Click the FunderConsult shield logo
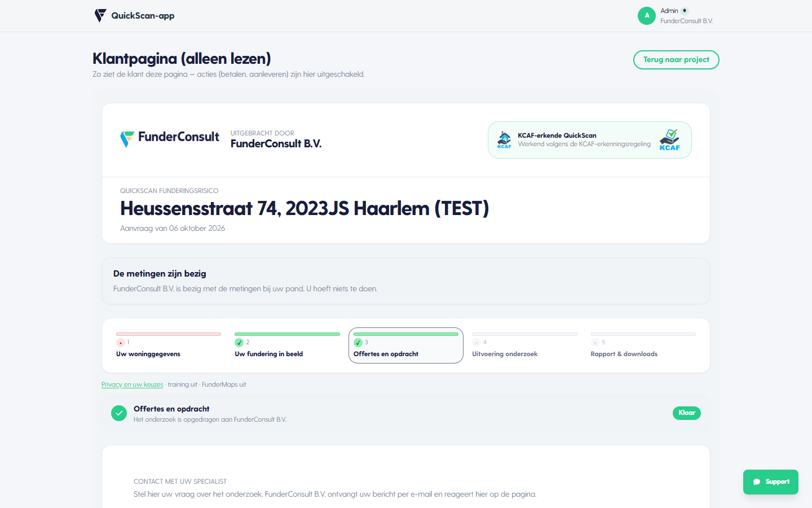This screenshot has width=812, height=508. [127, 139]
